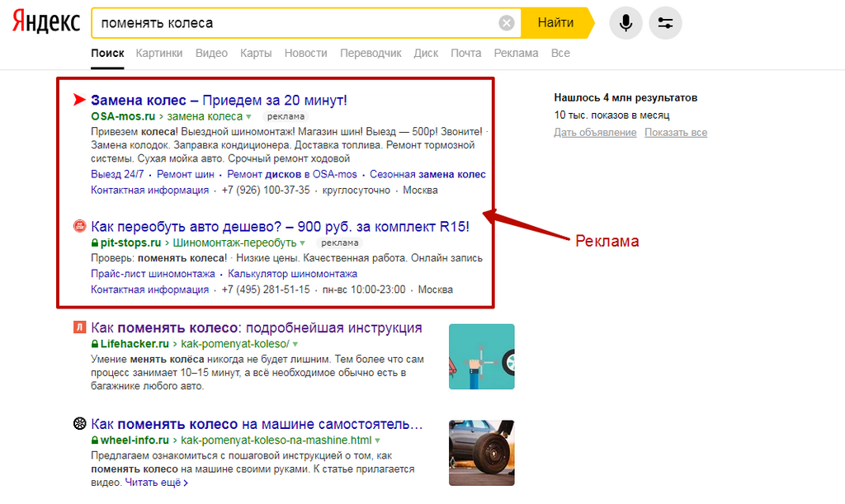Expand the Lifehacker.ru result dropdown arrow

pyautogui.click(x=295, y=345)
